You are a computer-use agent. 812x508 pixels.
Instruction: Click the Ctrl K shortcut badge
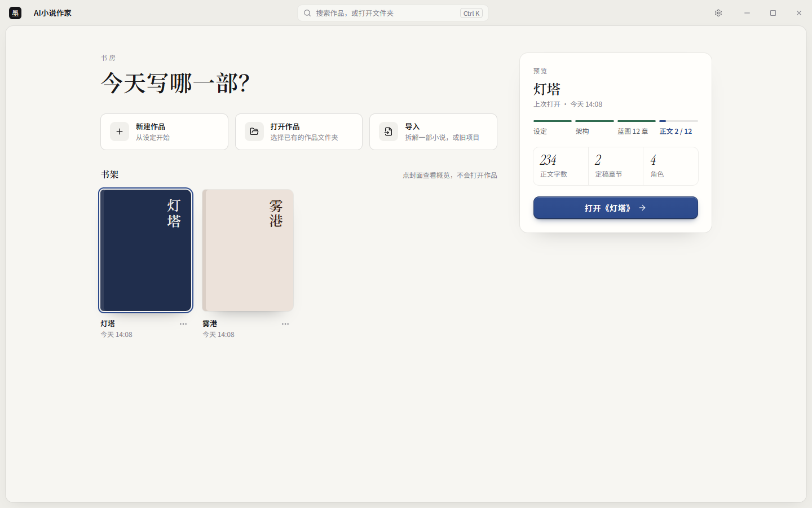471,13
